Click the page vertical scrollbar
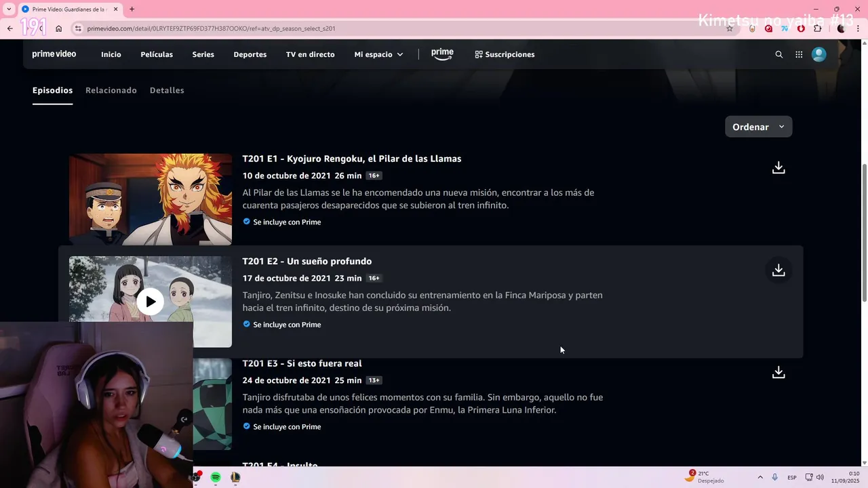Image resolution: width=868 pixels, height=488 pixels. click(x=864, y=234)
